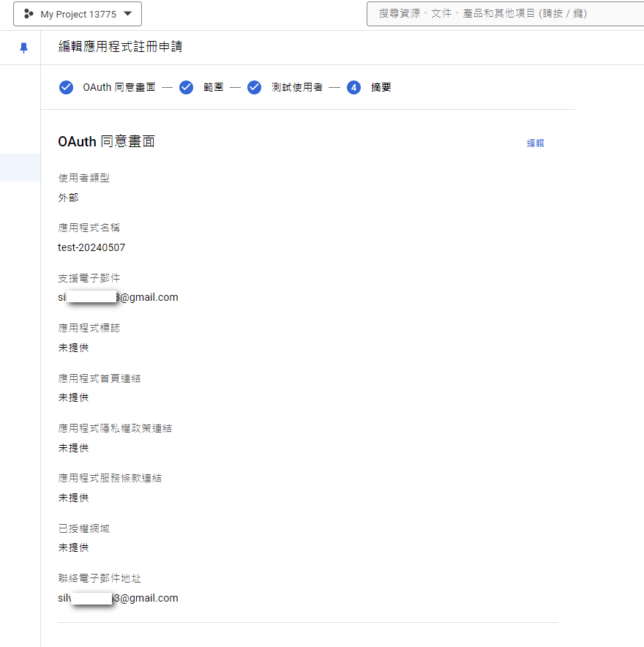Click 編輯 to edit the OAuth consent screen
This screenshot has width=644, height=647.
[535, 143]
